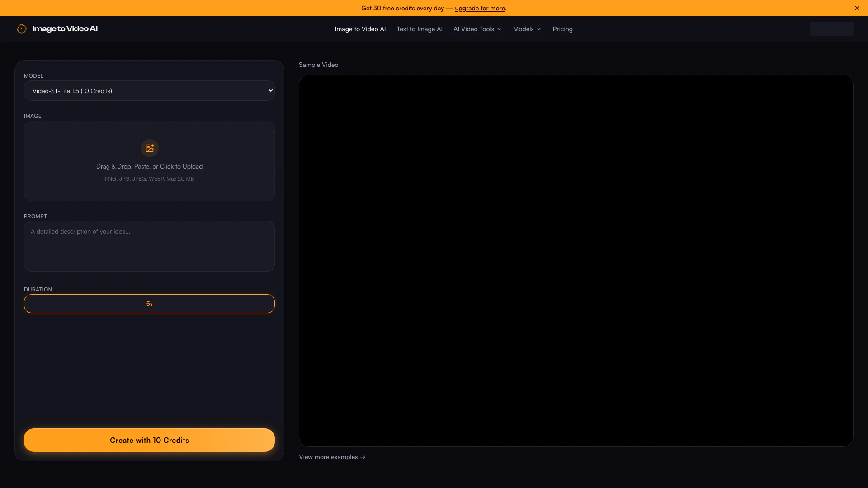Click the blank account button in the header
868x488 pixels.
pos(832,29)
